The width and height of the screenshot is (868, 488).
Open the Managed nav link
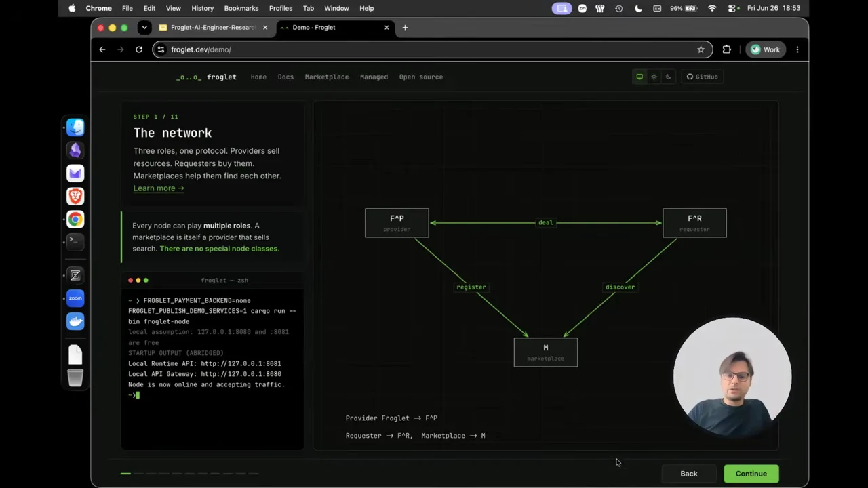[374, 77]
